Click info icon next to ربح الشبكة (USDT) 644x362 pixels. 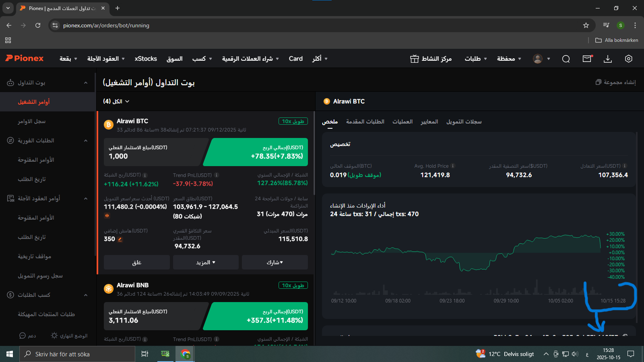pos(145,175)
